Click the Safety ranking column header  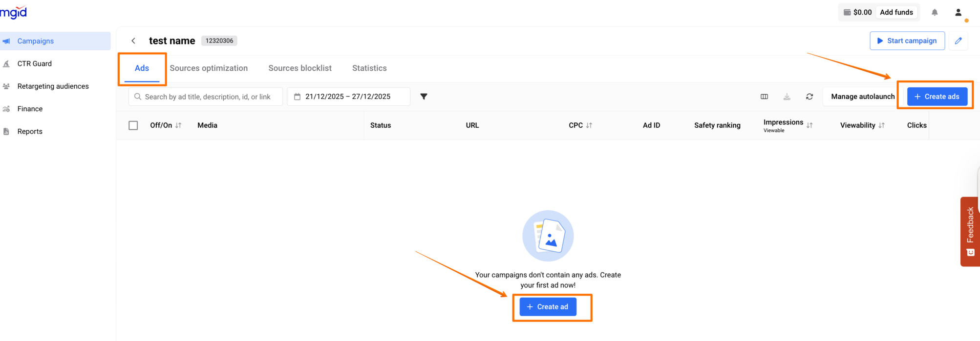click(x=717, y=125)
